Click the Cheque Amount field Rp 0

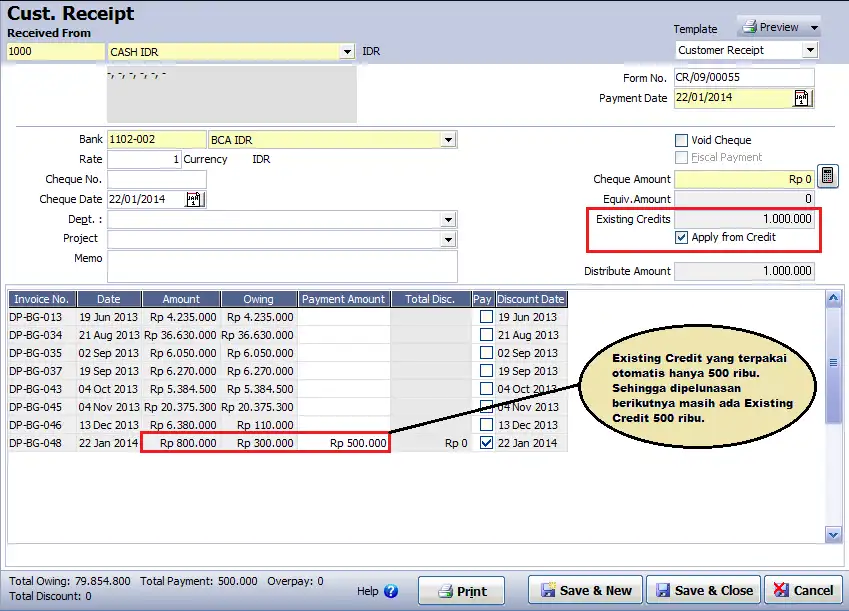(744, 179)
